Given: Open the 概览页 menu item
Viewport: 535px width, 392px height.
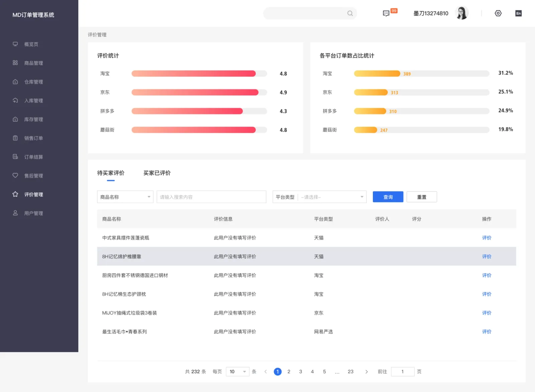Looking at the screenshot, I should [31, 44].
